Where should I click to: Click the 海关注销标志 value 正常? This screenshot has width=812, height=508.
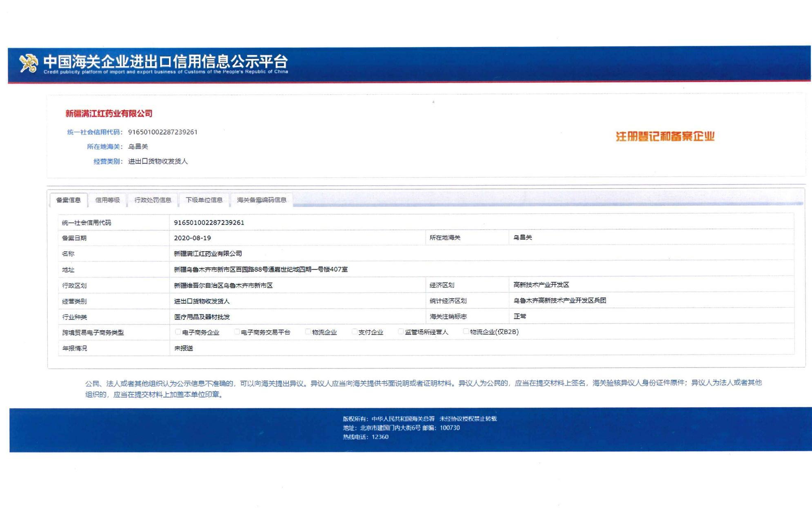[x=520, y=316]
